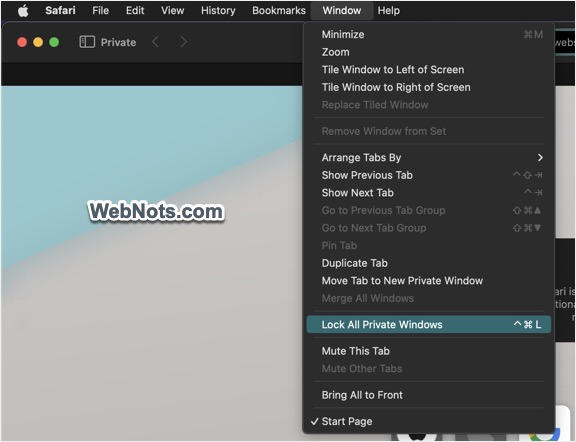Go back with the back arrow
This screenshot has width=576, height=442.
coord(156,42)
